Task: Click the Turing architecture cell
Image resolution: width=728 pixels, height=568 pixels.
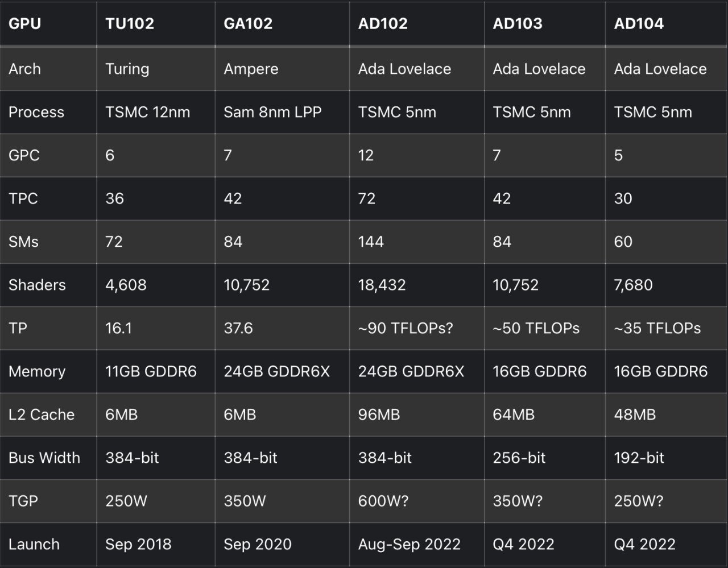Action: click(127, 69)
